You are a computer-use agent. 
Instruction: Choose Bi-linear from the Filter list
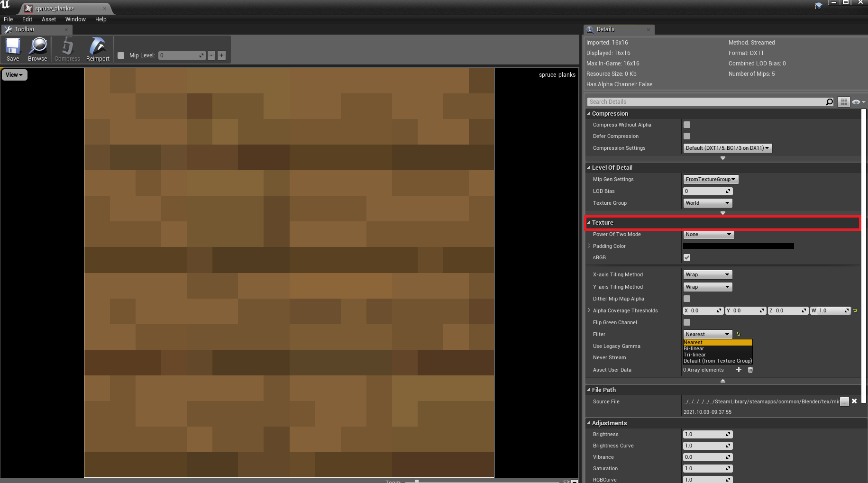pos(718,348)
